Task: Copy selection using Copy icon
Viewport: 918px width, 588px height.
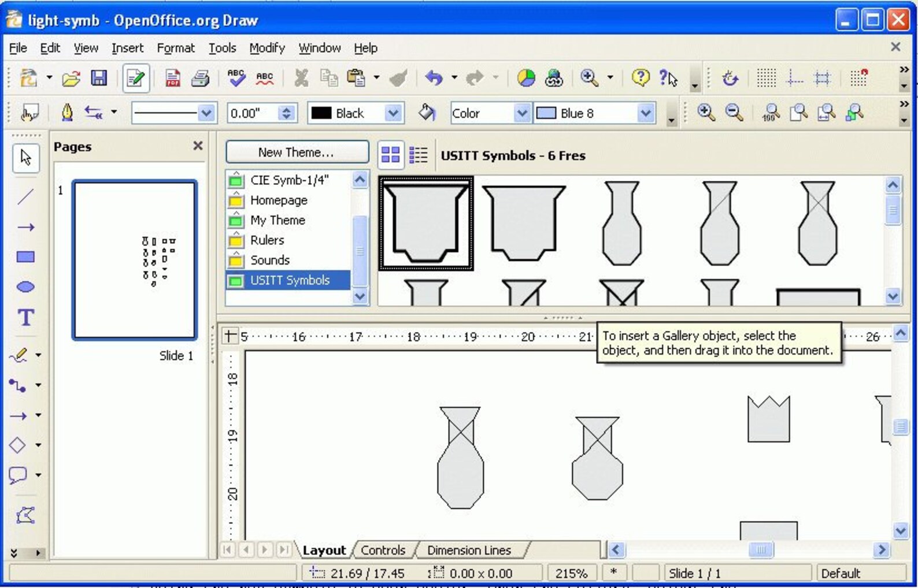Action: [329, 78]
